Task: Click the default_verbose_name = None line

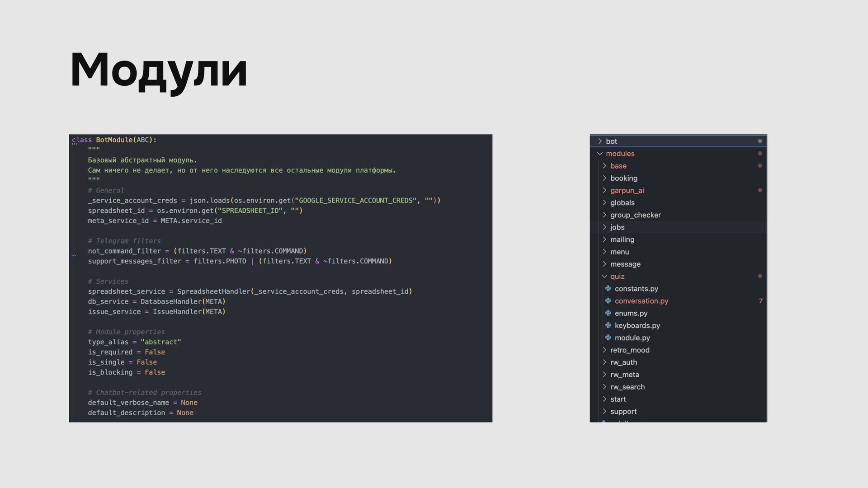Action: [x=142, y=403]
